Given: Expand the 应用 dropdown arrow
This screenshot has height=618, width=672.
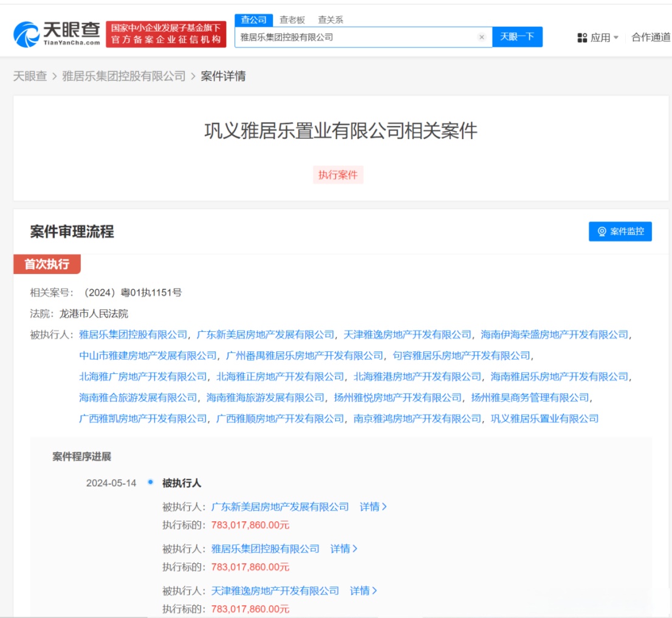Looking at the screenshot, I should coord(616,38).
